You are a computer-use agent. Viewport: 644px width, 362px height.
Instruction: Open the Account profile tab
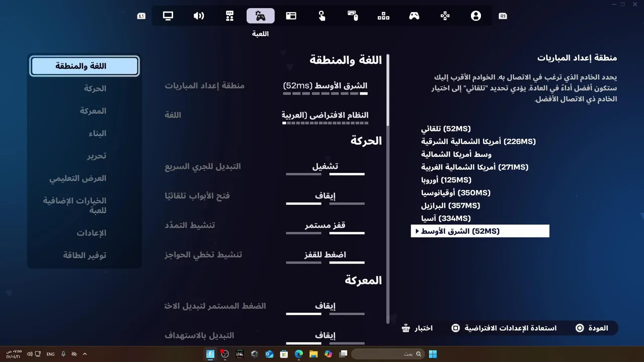tap(476, 16)
